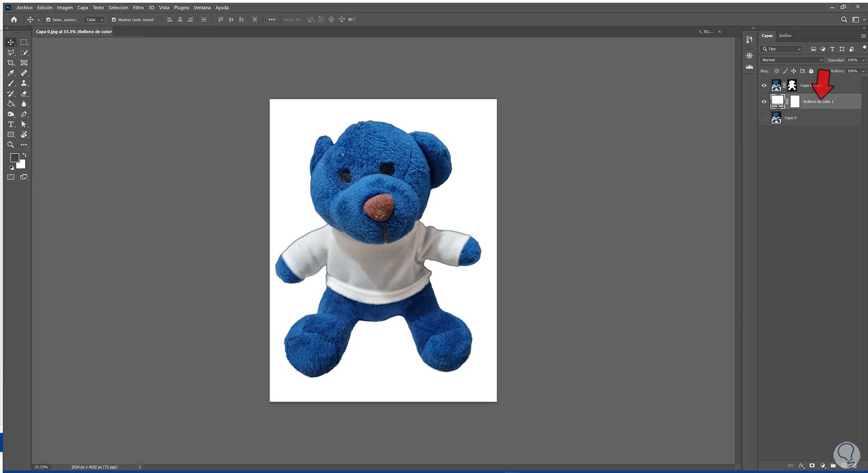
Task: Select the Eyedropper tool
Action: coord(11,73)
